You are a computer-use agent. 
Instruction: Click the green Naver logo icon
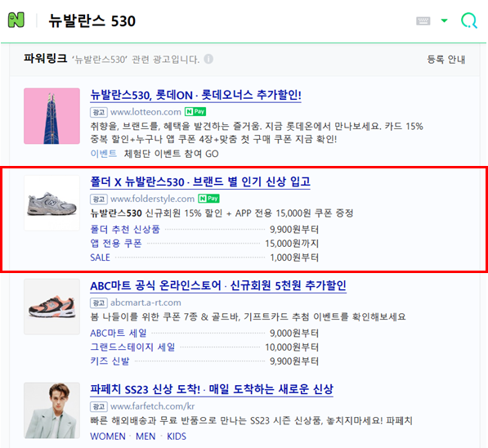16,20
